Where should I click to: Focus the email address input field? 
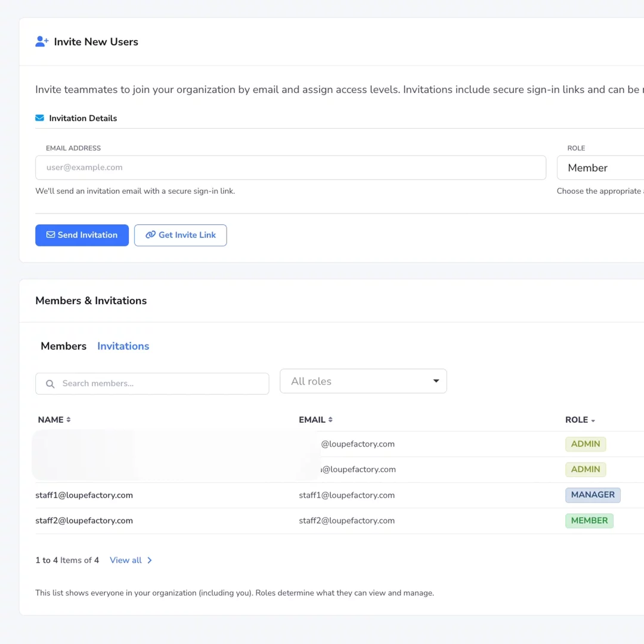coord(290,168)
